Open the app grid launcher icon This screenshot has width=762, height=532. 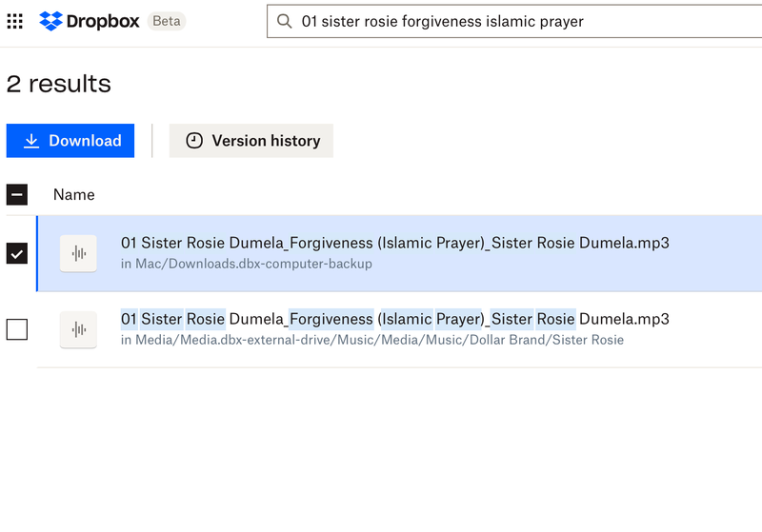[14, 21]
